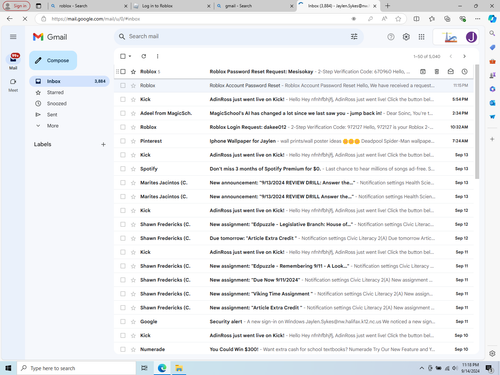This screenshot has height=375, width=500.
Task: Open the select dropdown arrow beside select-all
Action: click(130, 56)
